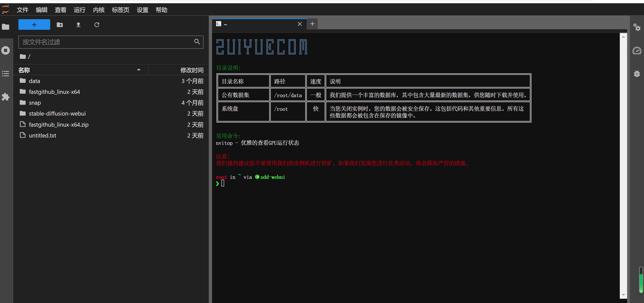The width and height of the screenshot is (644, 303).
Task: Click the root folder breadcrumb icon
Action: 23,57
